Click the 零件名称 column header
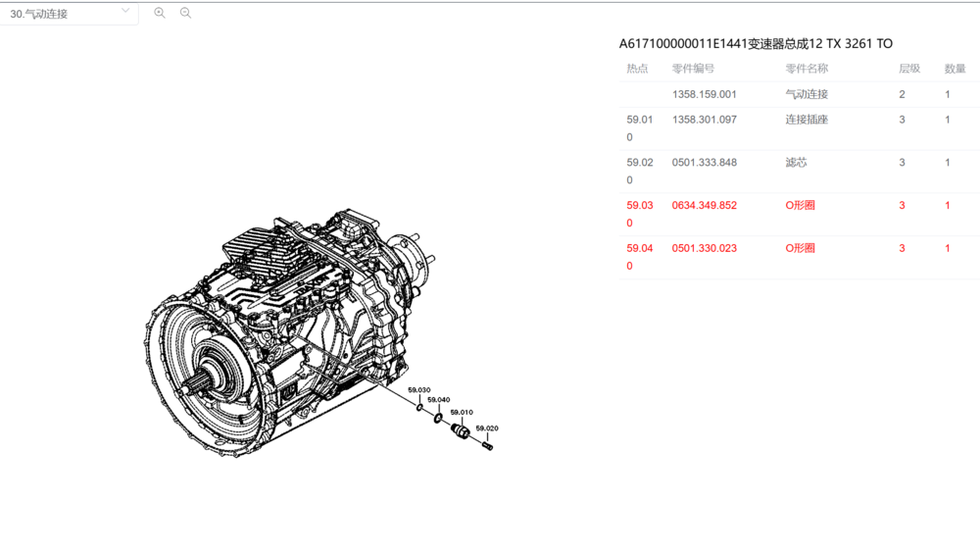The image size is (980, 553). tap(807, 69)
